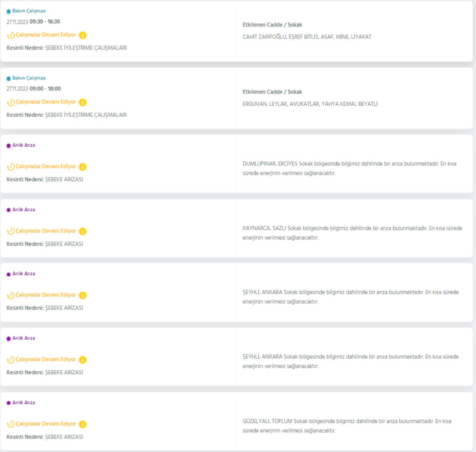Click Kesinti Nedeni line in the GÜZELYALI card

tap(45, 437)
